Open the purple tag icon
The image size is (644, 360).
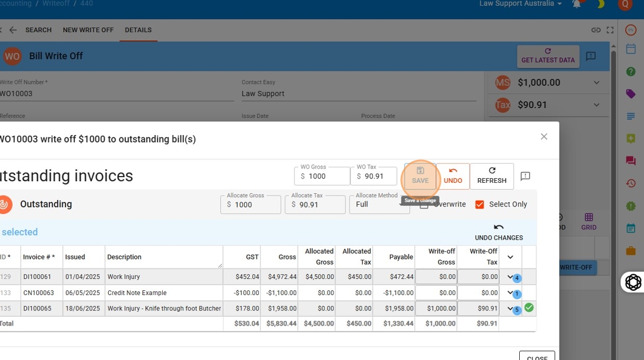[x=631, y=94]
